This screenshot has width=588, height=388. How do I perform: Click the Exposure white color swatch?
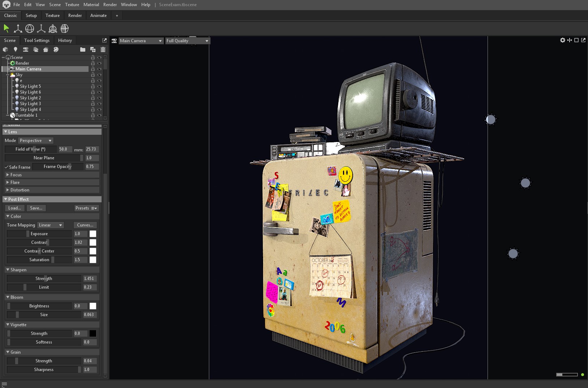(93, 234)
